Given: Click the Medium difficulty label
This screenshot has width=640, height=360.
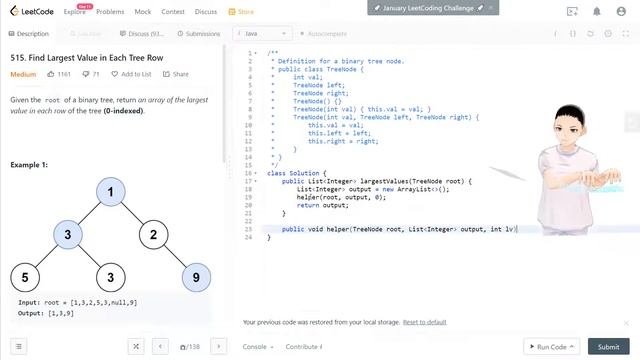Looking at the screenshot, I should coord(23,74).
